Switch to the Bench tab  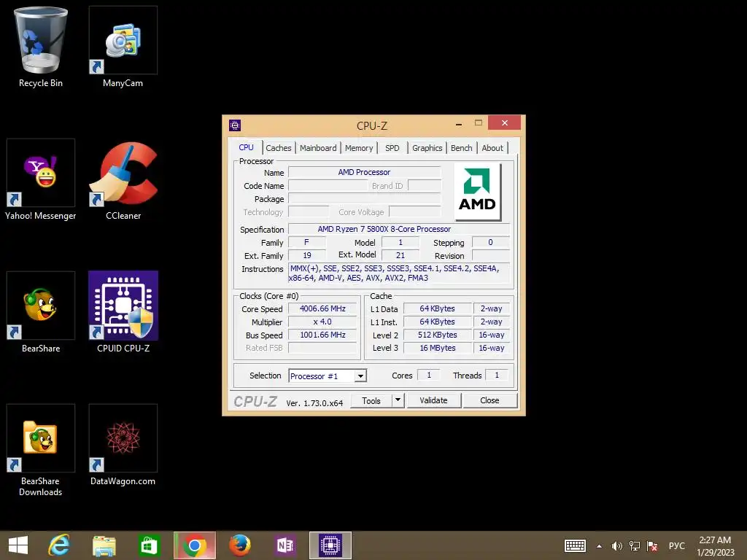(461, 148)
